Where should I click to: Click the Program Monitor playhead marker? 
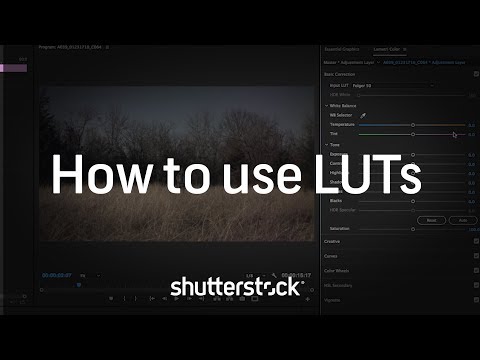pyautogui.click(x=79, y=285)
